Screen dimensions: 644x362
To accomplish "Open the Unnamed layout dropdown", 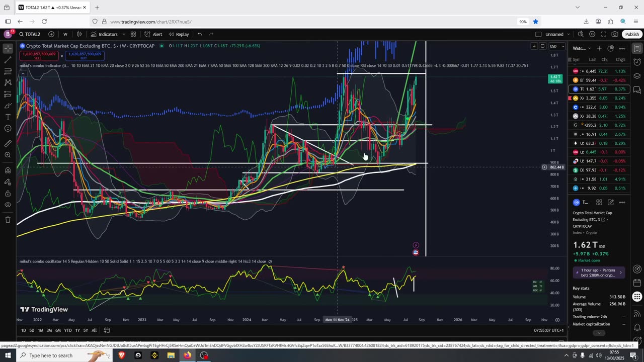I will (x=557, y=34).
